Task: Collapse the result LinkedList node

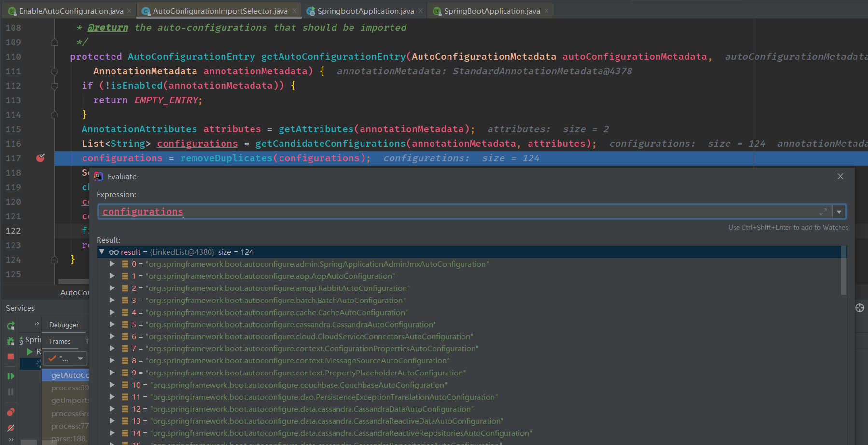Action: (x=102, y=252)
